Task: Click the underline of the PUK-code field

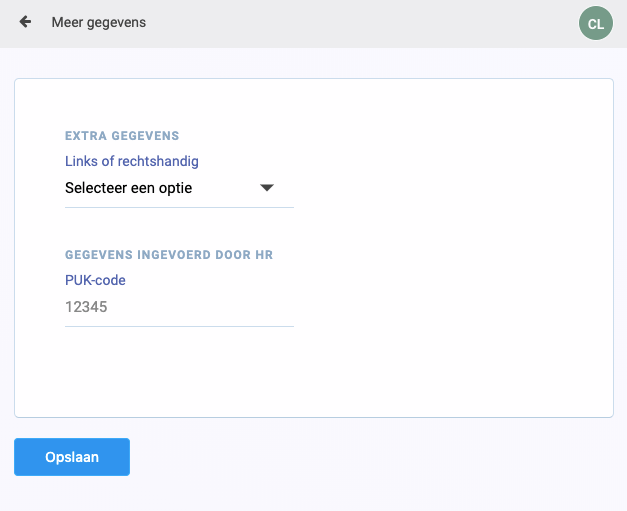Action: 179,326
